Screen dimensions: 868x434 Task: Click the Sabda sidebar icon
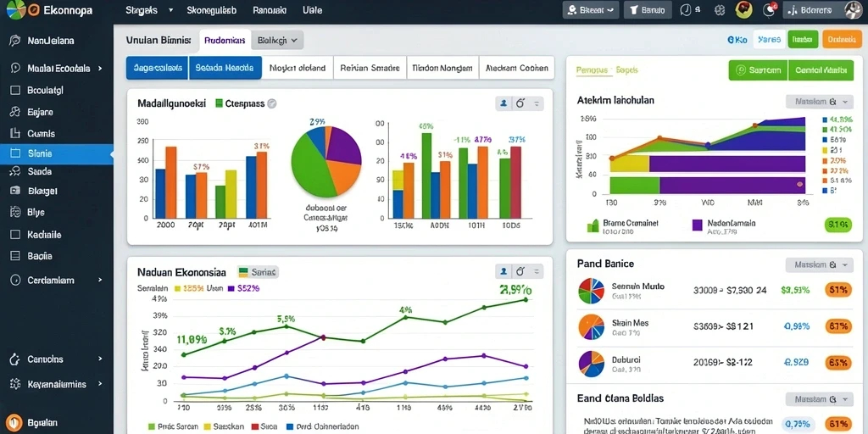(15, 171)
